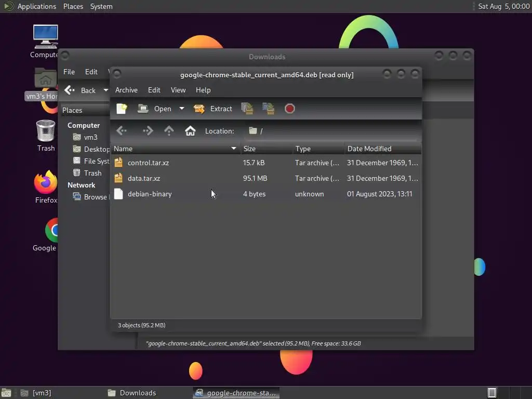The height and width of the screenshot is (399, 532).
Task: Click the 01 August 2023, 13:11 date
Action: click(x=379, y=194)
